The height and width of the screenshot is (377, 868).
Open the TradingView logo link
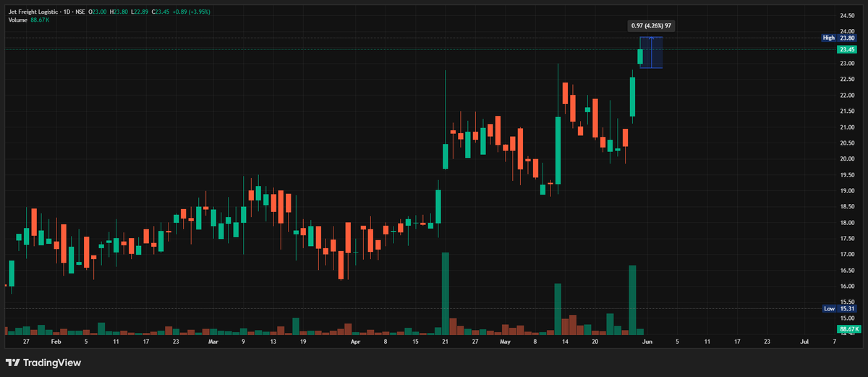coord(43,362)
